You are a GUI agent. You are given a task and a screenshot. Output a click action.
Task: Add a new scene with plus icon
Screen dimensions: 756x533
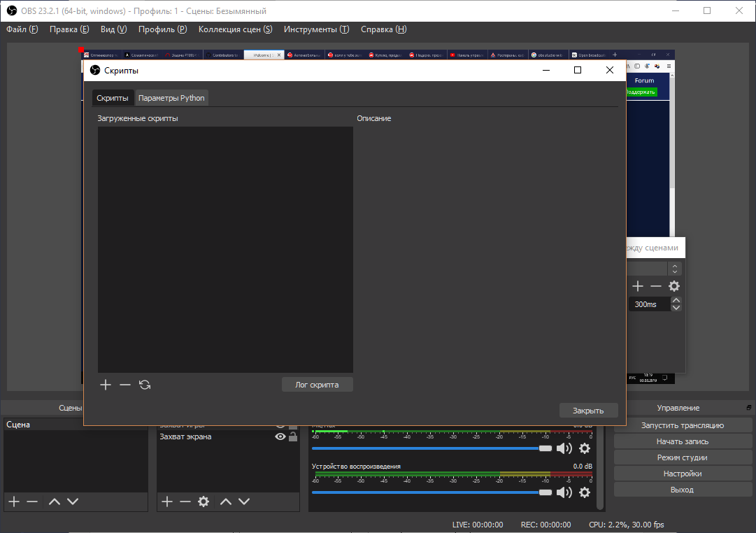[x=14, y=502]
